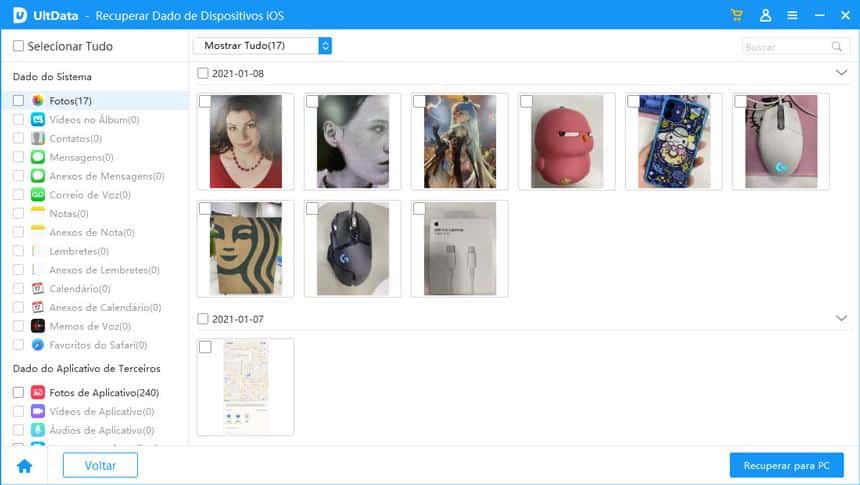Open the Mostrar Tudo(17) dropdown
860x485 pixels.
click(261, 46)
